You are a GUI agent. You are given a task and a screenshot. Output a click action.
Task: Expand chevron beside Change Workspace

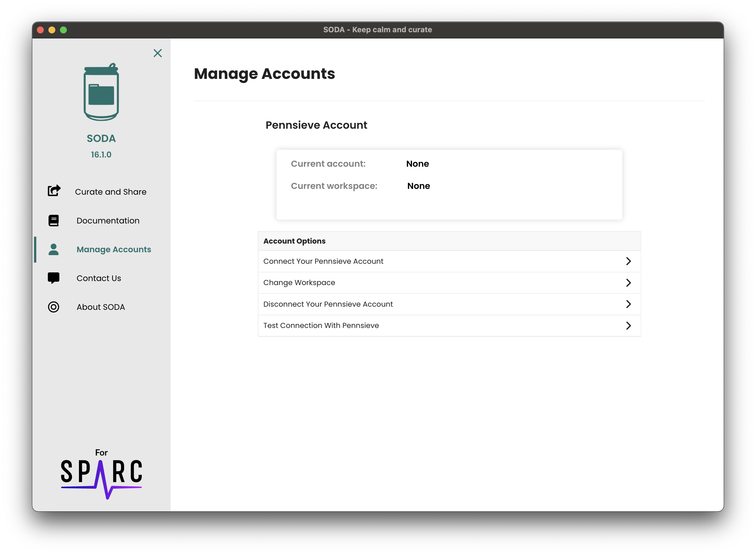[x=629, y=283]
